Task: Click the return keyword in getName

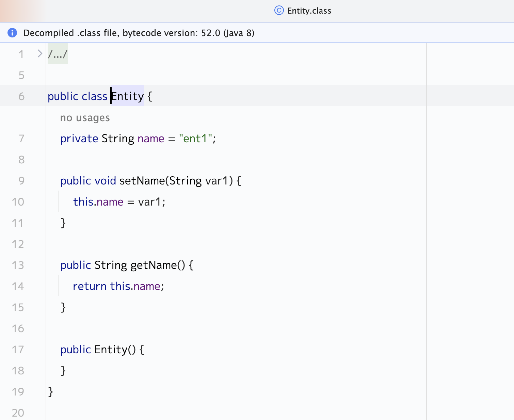Action: tap(90, 286)
